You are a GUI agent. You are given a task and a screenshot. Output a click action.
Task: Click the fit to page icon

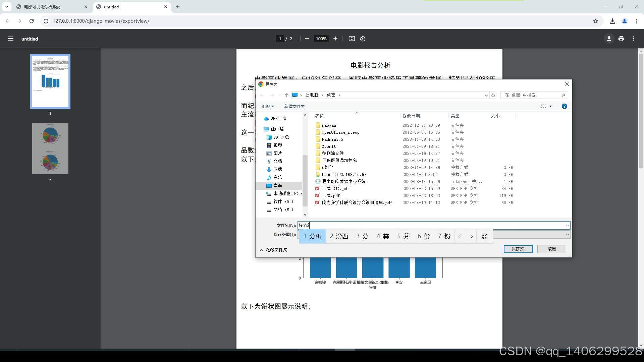click(352, 39)
